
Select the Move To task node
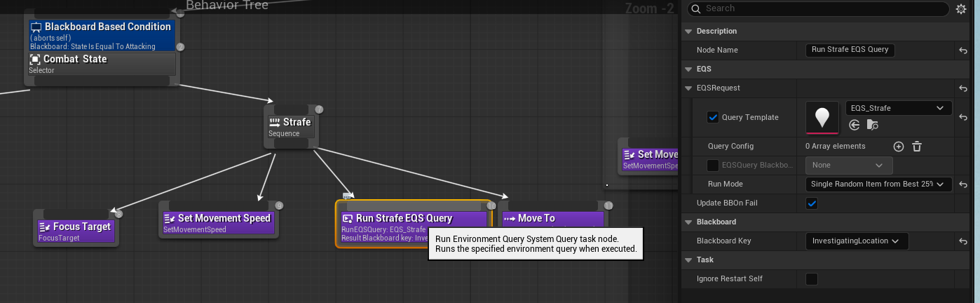552,218
